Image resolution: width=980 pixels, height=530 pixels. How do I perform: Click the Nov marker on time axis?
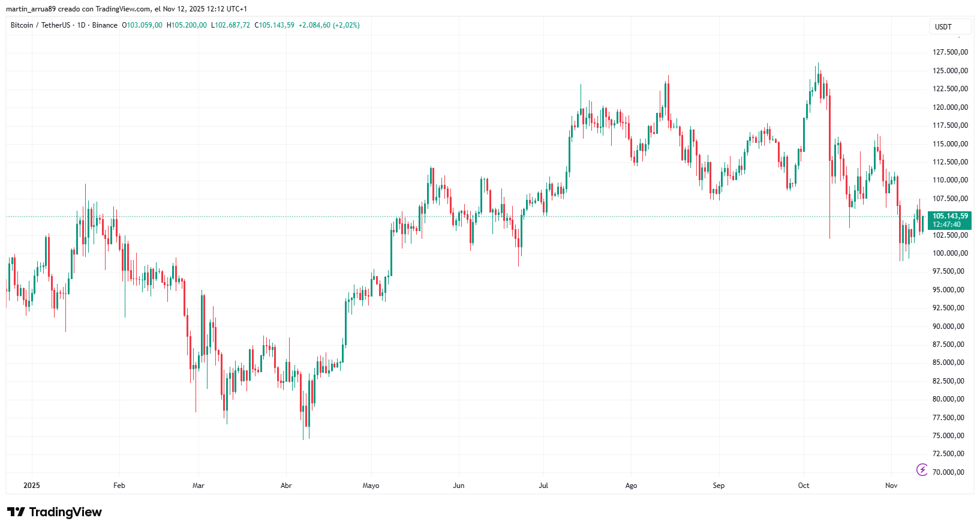click(x=891, y=486)
